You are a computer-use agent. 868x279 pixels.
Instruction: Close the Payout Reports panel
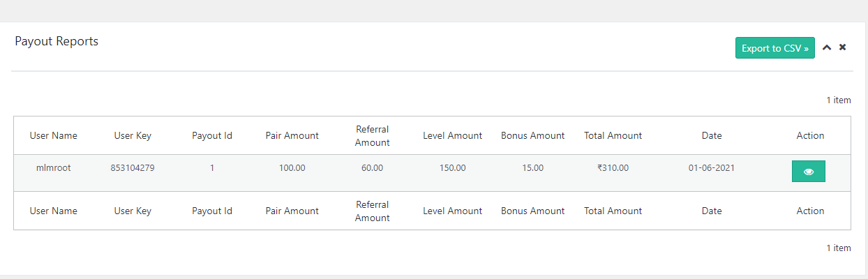[x=842, y=47]
